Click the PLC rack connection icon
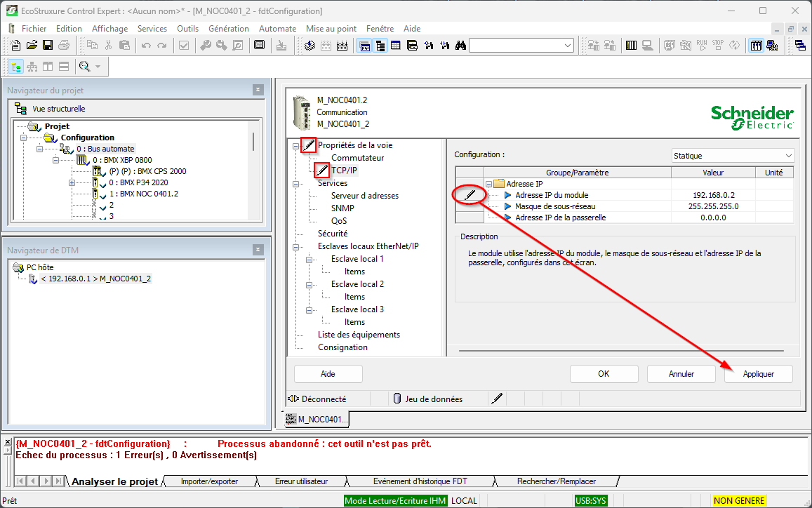Viewport: 812px width, 508px height. click(631, 46)
